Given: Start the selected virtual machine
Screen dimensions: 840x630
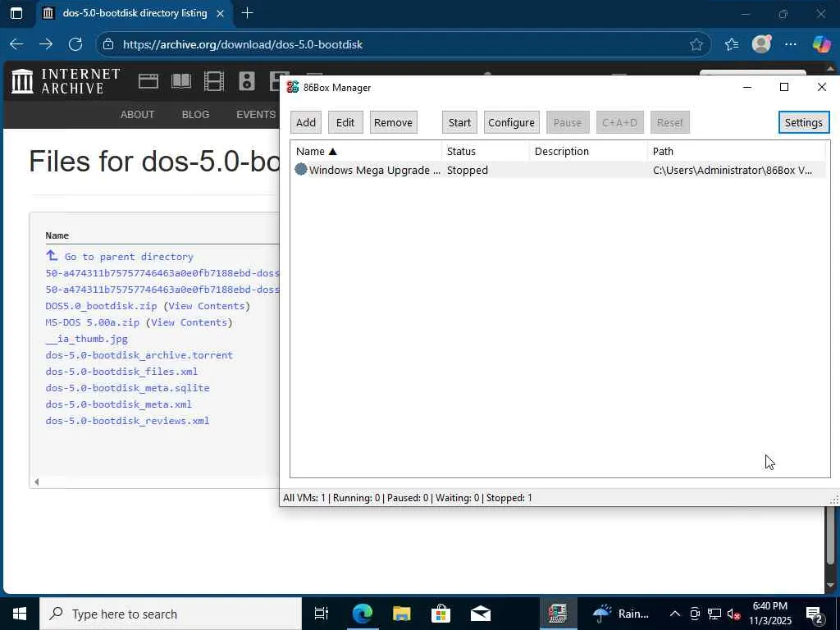Looking at the screenshot, I should [x=459, y=122].
